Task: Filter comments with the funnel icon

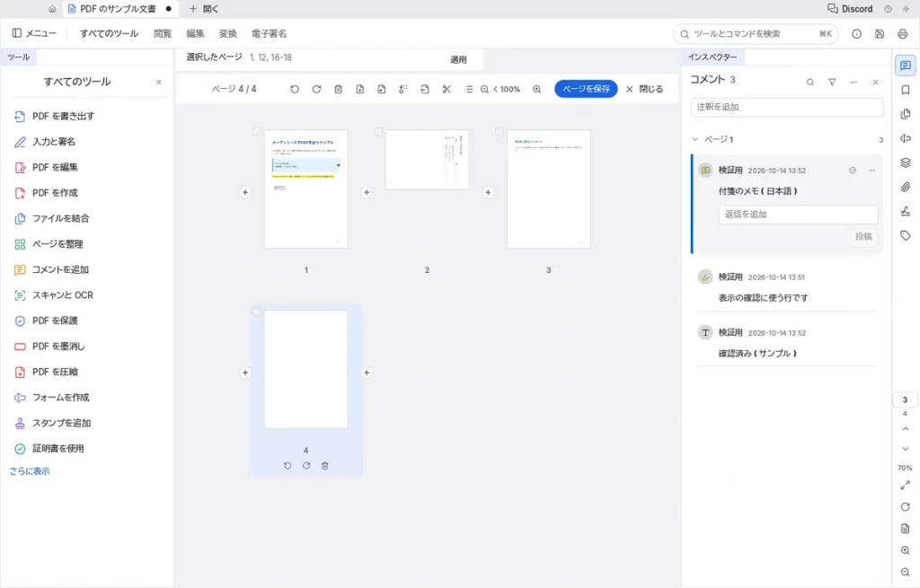Action: click(832, 82)
